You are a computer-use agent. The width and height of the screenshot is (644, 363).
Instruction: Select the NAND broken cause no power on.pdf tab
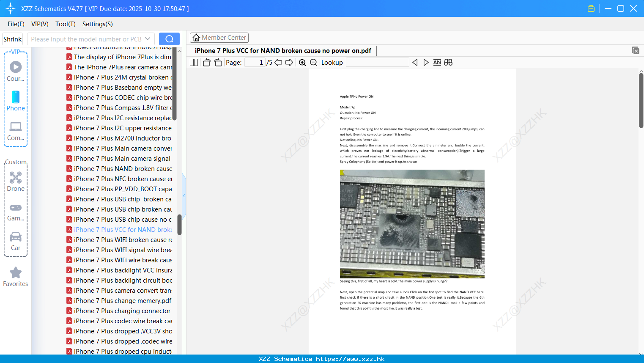(283, 51)
